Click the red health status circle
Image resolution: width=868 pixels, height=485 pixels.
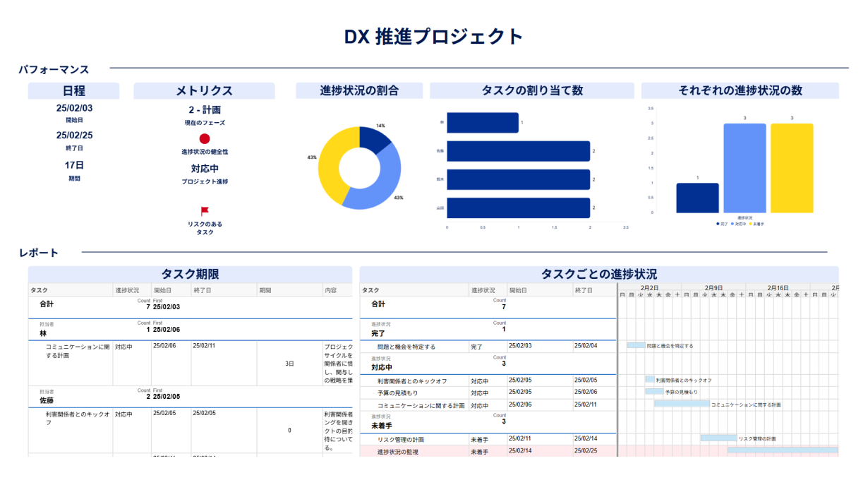[x=205, y=139]
